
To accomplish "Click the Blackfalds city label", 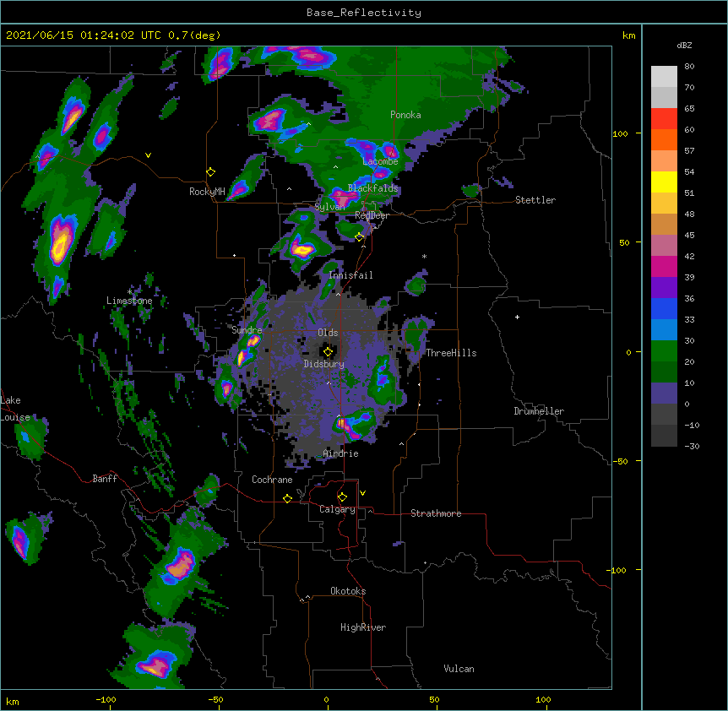I will coord(372,188).
